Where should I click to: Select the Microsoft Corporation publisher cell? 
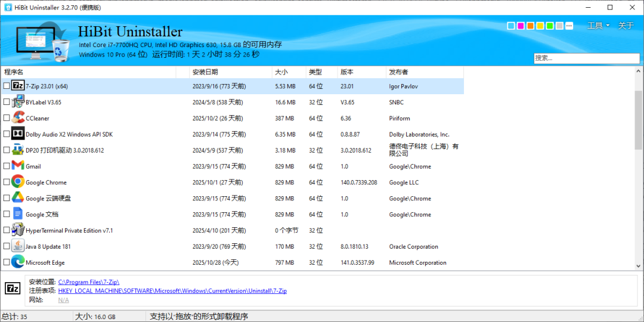tap(417, 262)
